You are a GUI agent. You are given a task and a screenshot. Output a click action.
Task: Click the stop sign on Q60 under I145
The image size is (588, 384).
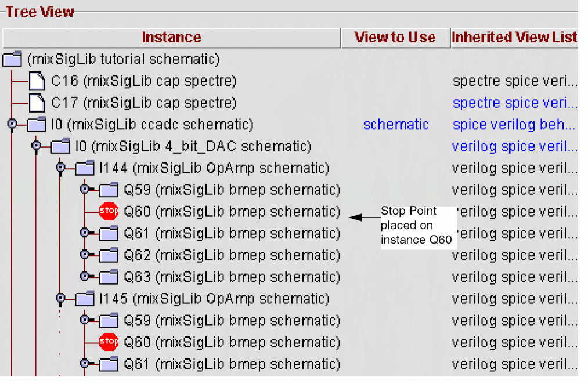tap(109, 342)
